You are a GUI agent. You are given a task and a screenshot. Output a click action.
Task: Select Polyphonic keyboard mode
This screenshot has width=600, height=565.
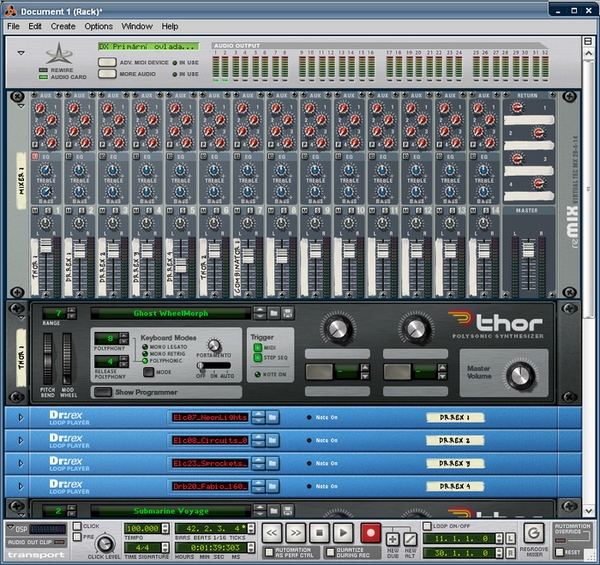pos(145,361)
